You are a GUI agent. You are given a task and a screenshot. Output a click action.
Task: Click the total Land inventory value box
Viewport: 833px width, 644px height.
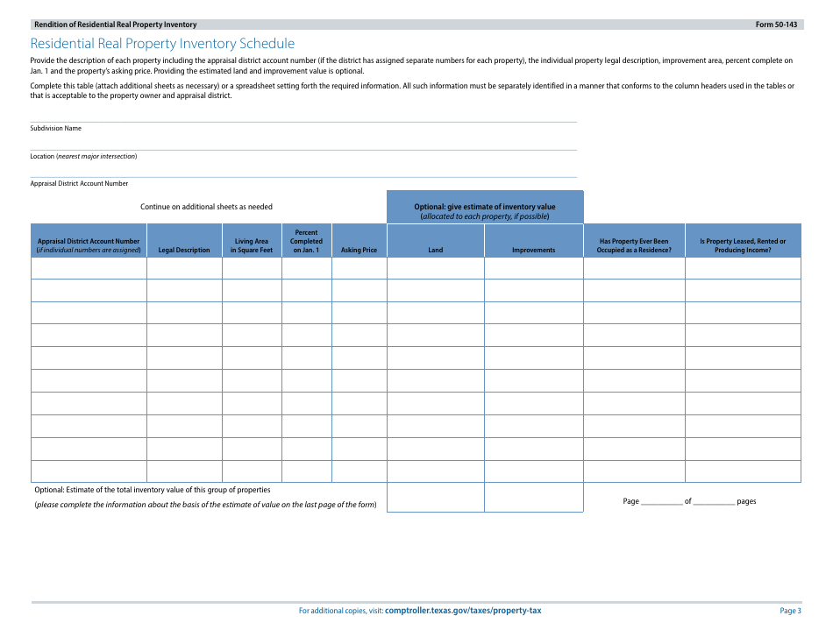(435, 498)
